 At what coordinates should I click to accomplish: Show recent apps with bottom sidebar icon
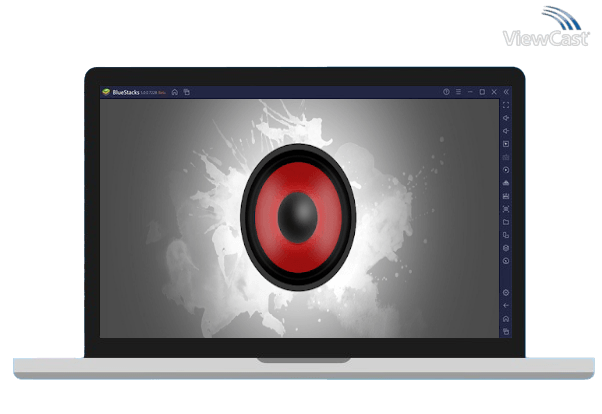point(506,331)
